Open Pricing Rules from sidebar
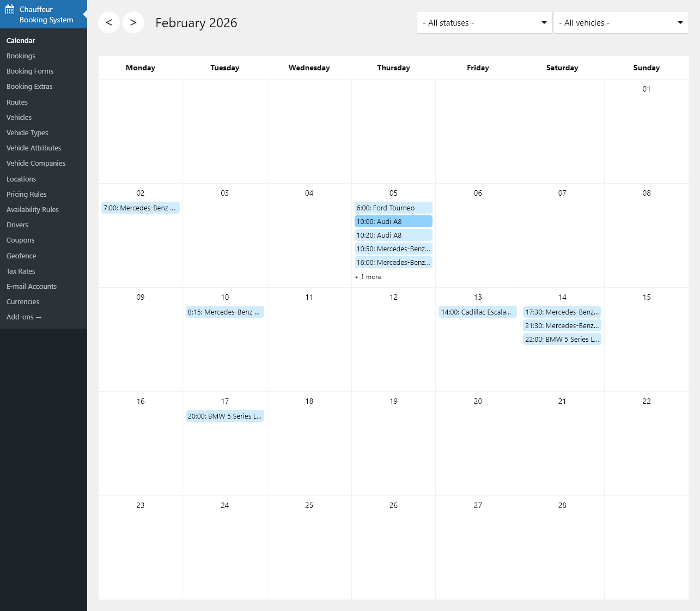The width and height of the screenshot is (700, 611). pyautogui.click(x=26, y=194)
